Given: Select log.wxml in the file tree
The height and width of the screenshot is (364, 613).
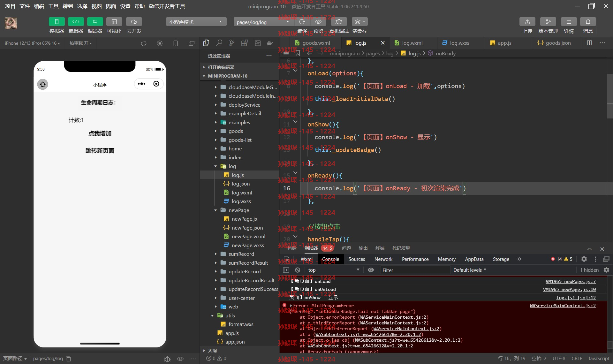Looking at the screenshot, I should pyautogui.click(x=239, y=193).
